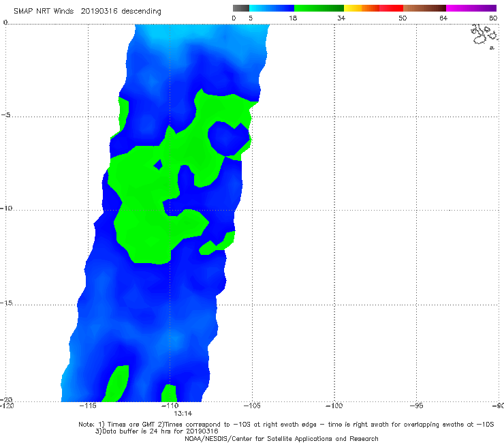Image resolution: width=504 pixels, height=443 pixels.
Task: Click the Galapagos islands outline on the map
Action: (485, 36)
